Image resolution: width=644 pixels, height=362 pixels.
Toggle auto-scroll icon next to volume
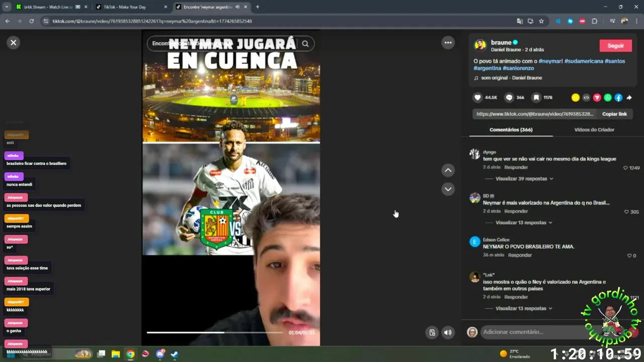(432, 332)
